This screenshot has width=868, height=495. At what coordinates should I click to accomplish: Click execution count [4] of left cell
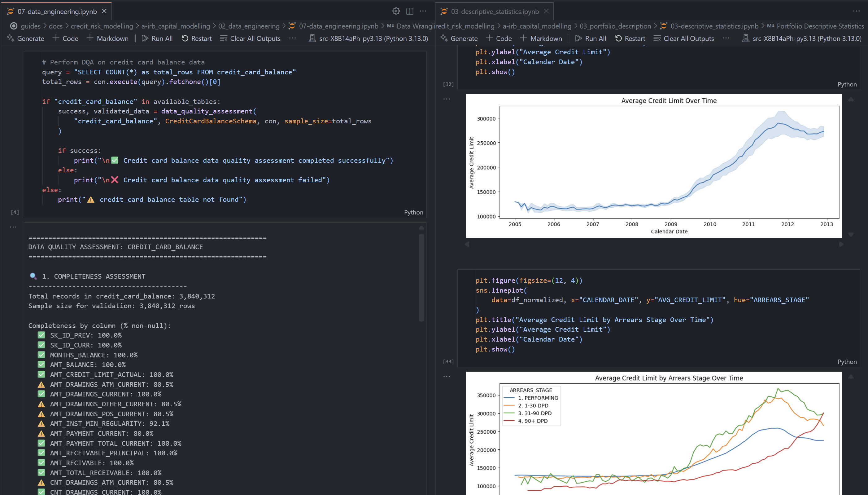[15, 212]
